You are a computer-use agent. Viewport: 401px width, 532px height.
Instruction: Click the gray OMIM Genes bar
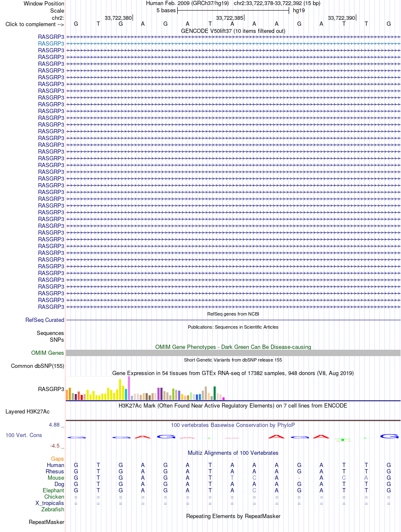tap(233, 353)
